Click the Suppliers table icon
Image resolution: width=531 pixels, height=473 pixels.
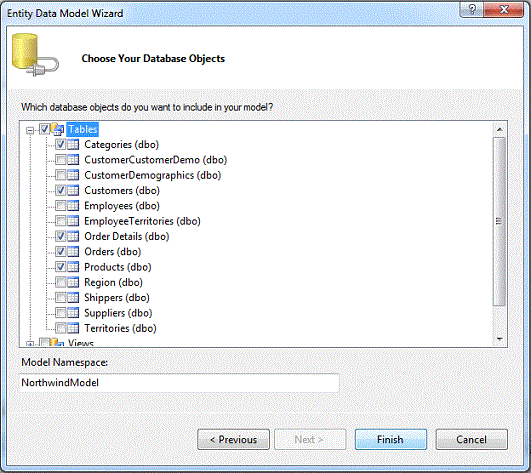[73, 313]
